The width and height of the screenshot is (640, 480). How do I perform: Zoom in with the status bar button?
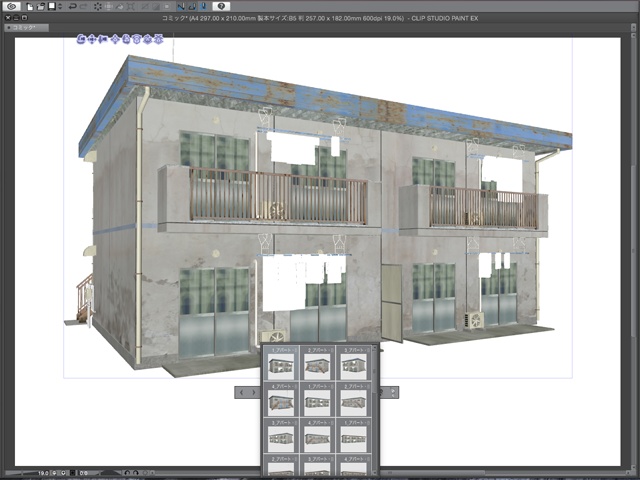click(63, 473)
